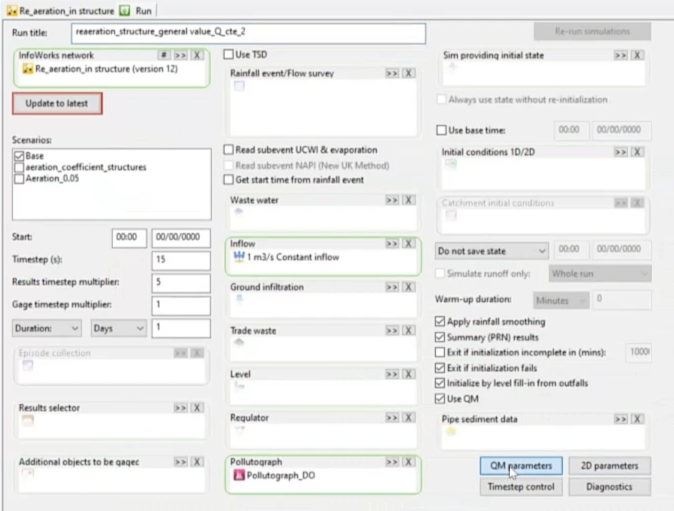
Task: Check aeration_coefficient_structures scenario
Action: click(x=19, y=167)
